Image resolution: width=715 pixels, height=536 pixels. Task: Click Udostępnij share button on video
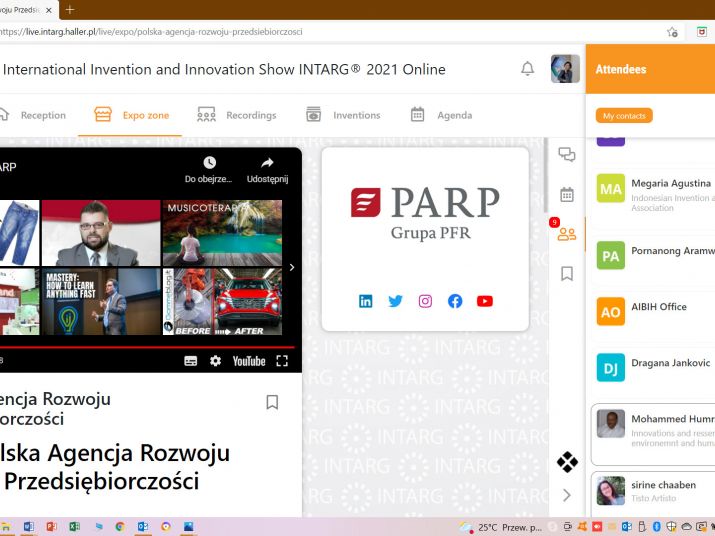(x=267, y=169)
